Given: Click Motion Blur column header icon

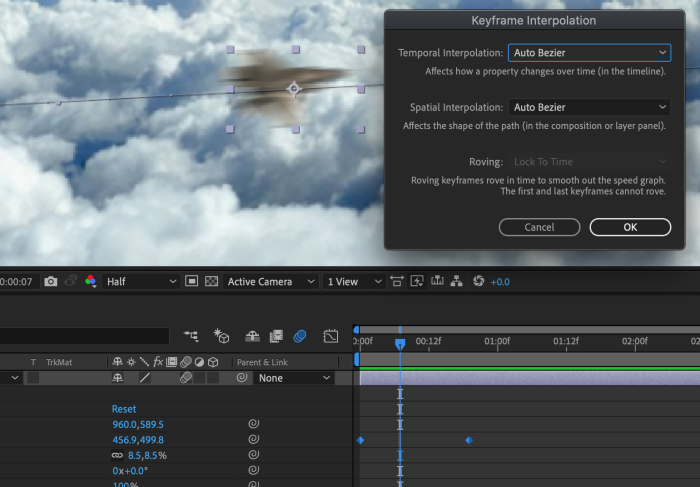Looking at the screenshot, I should [186, 362].
